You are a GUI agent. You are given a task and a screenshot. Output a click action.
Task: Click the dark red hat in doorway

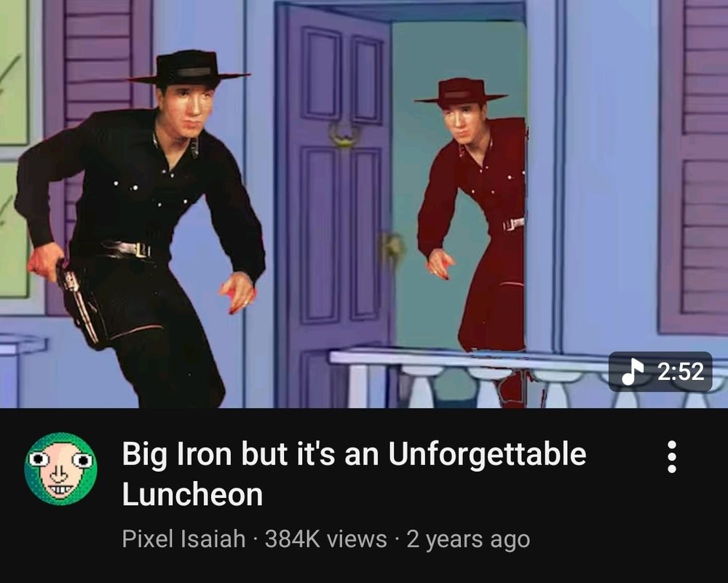[461, 90]
